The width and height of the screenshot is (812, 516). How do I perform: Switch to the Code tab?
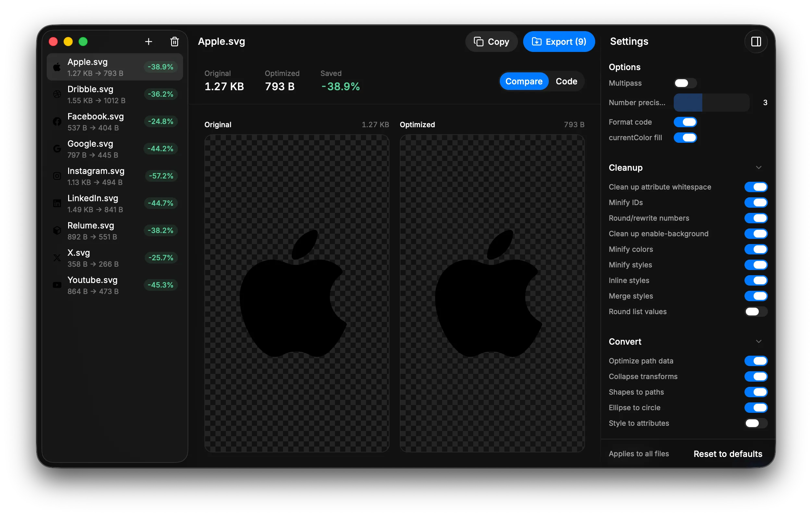point(566,81)
